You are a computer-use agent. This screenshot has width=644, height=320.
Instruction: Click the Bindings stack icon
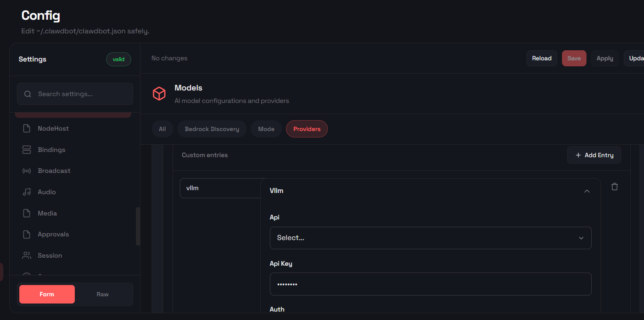[27, 150]
